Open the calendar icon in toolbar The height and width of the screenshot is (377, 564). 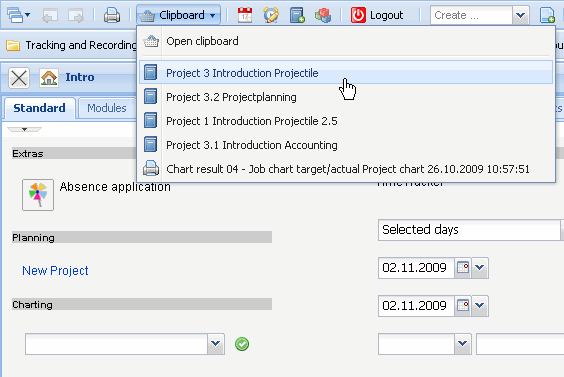(245, 15)
